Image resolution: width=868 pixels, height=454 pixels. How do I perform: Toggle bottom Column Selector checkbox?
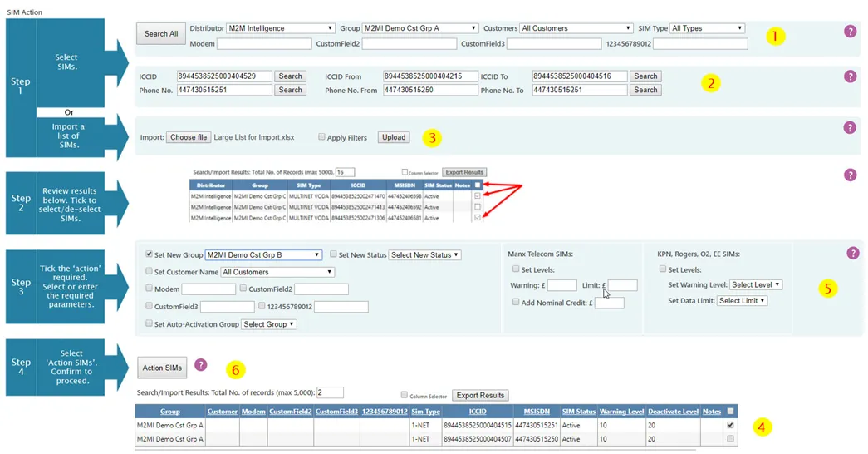tap(405, 395)
